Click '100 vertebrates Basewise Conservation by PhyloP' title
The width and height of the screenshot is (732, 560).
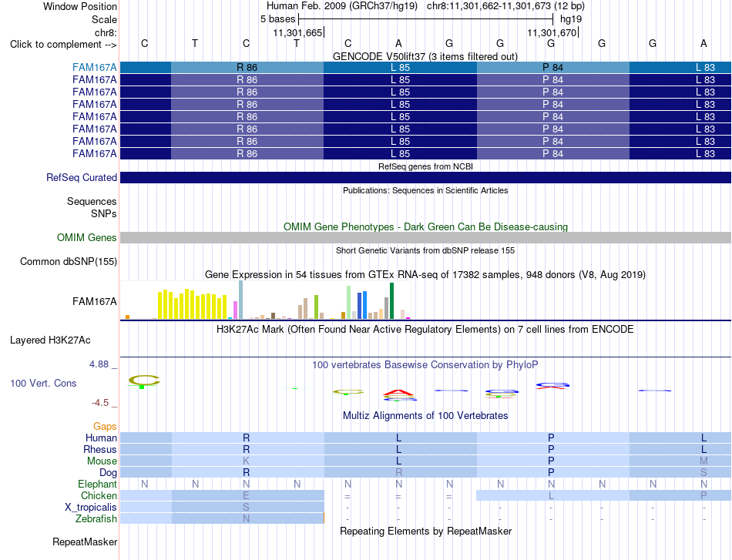pos(425,364)
